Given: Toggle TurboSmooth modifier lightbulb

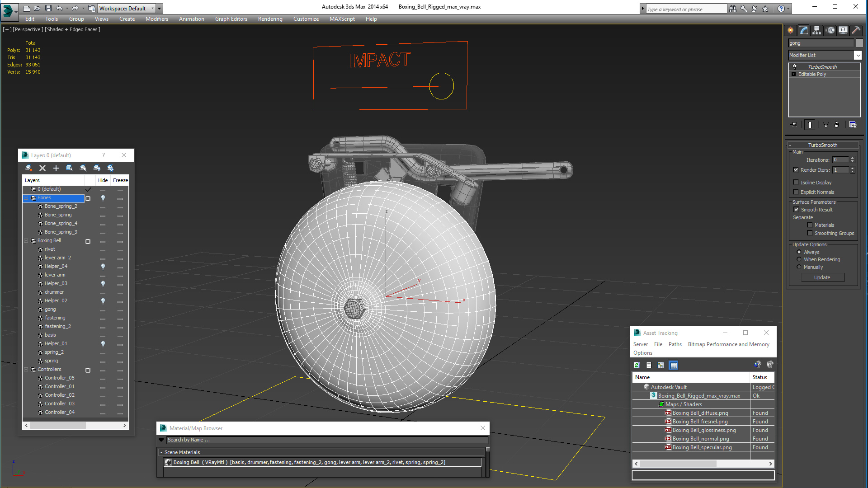Looking at the screenshot, I should pos(795,66).
